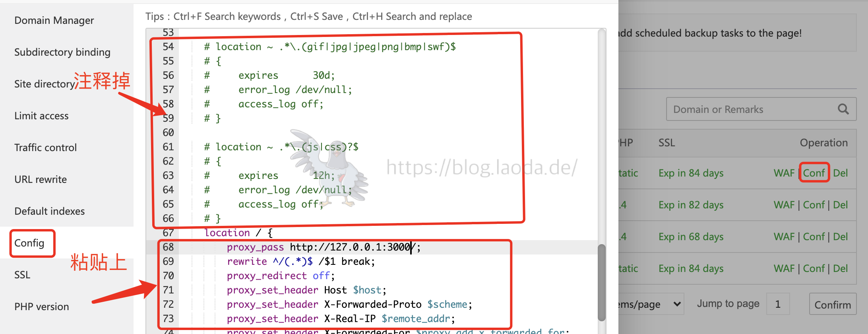Open the Site directory section

pyautogui.click(x=45, y=84)
